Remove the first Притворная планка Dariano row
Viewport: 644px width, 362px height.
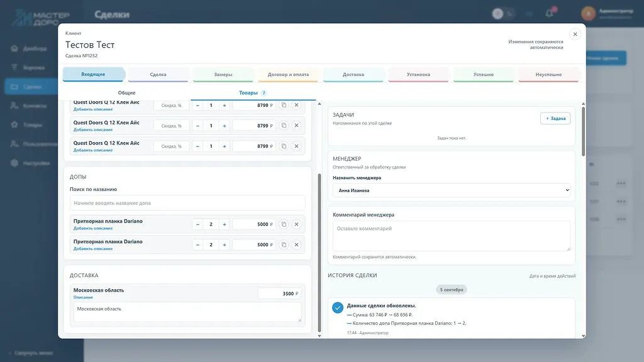click(296, 224)
